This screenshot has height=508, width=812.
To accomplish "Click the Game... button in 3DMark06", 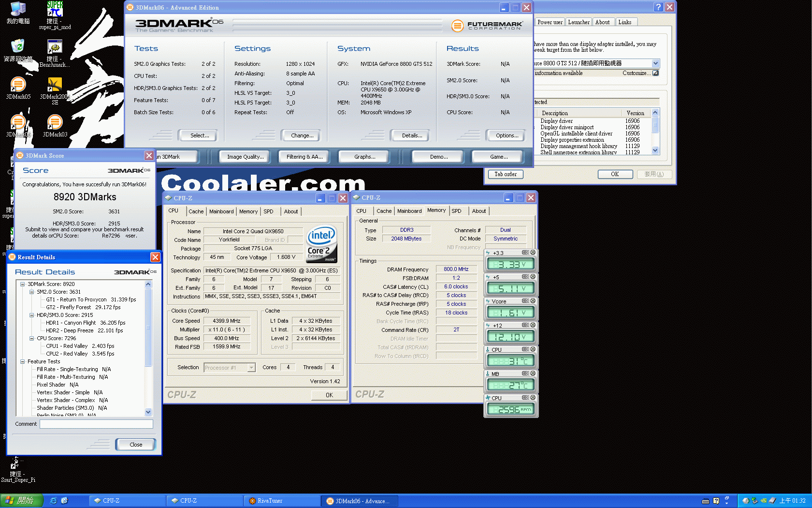I will [x=498, y=157].
